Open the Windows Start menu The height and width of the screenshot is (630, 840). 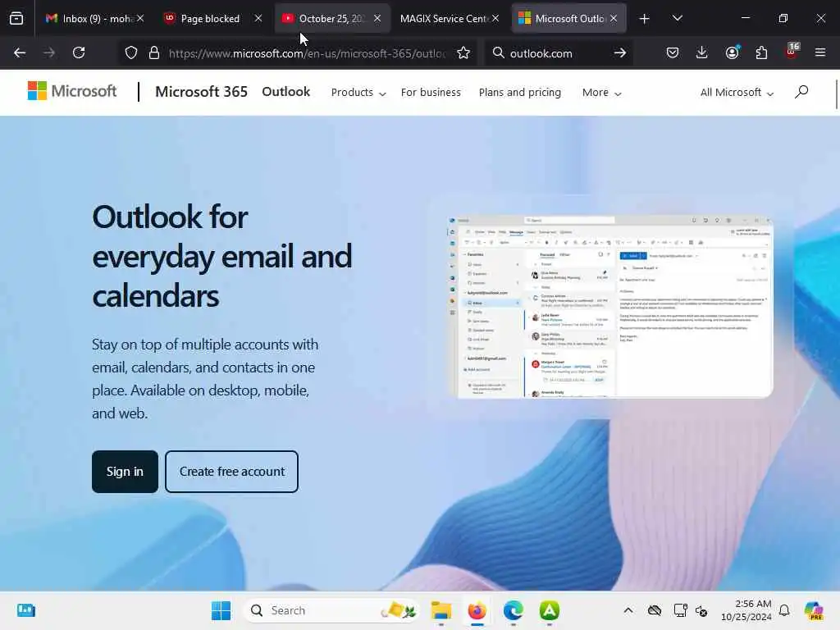221,610
